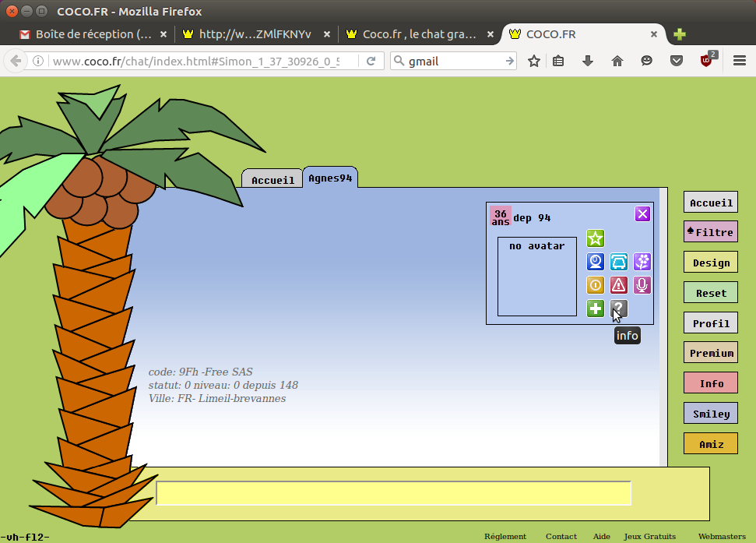
Task: Click the purple flower icon
Action: coord(642,262)
